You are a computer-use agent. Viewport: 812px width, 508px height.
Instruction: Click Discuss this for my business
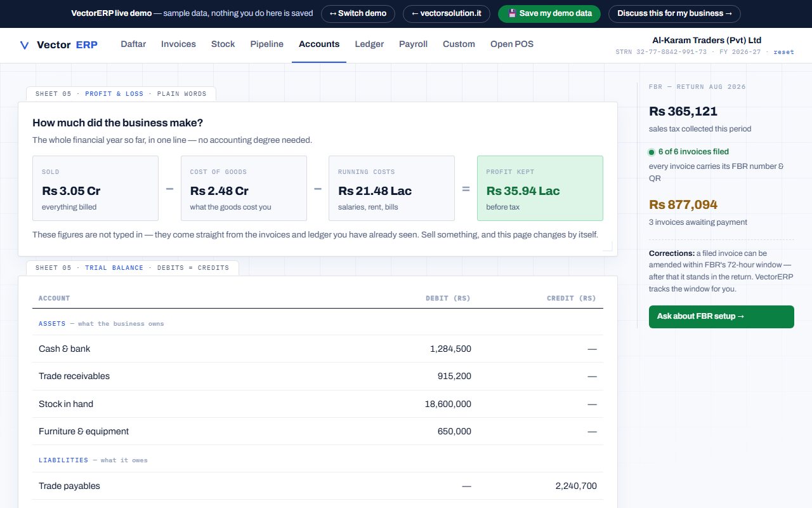tap(674, 13)
